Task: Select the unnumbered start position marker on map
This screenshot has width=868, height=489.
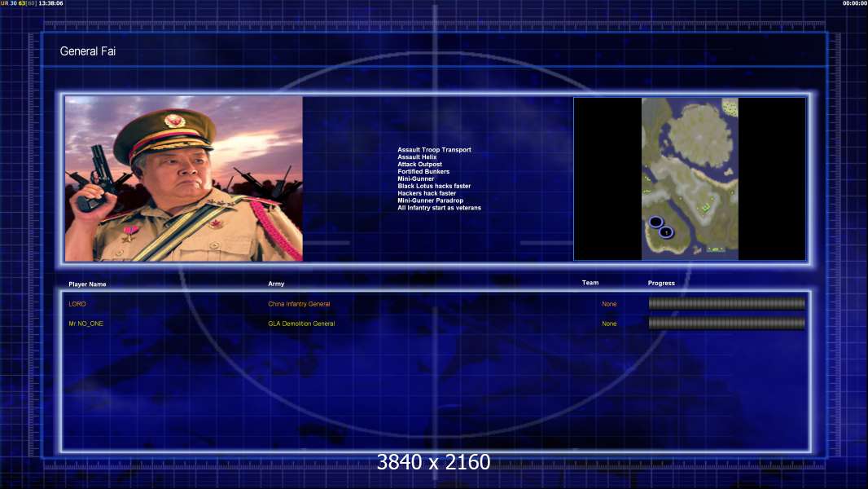Action: [655, 222]
